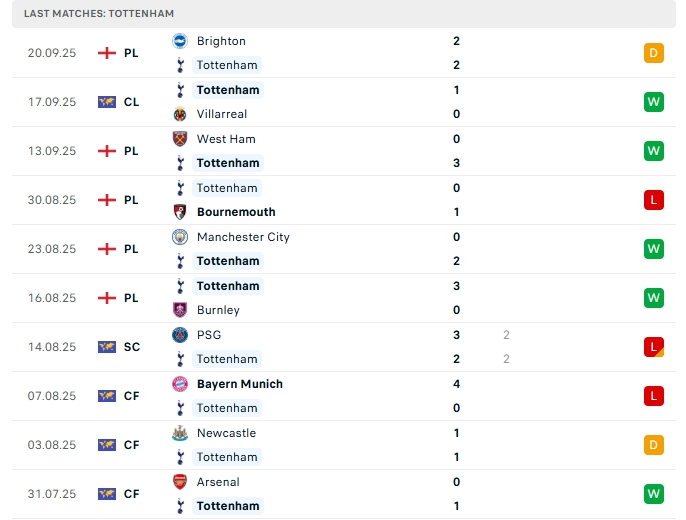Click the Bayern Munich club crest
The image size is (686, 520).
180,384
